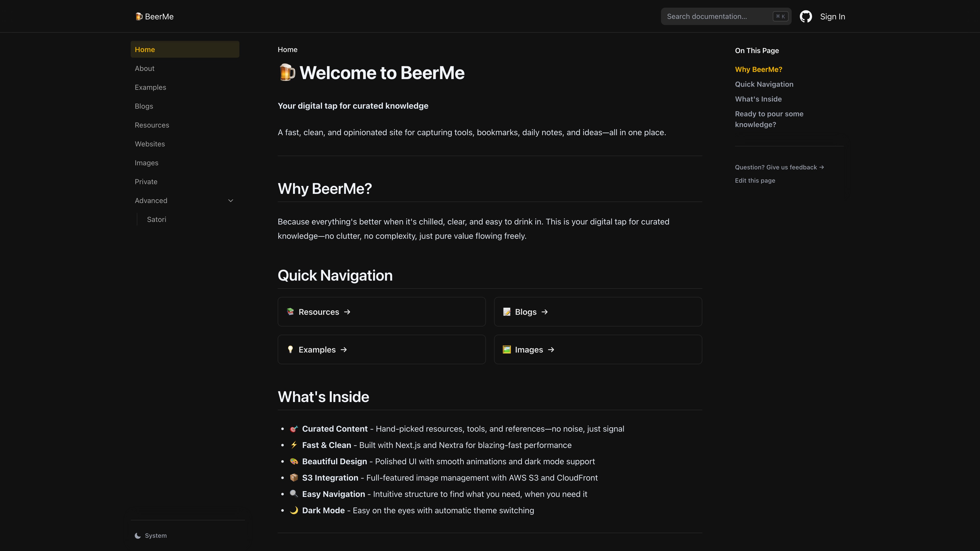The image size is (980, 551).
Task: Click the Sign In link
Action: coord(832,16)
